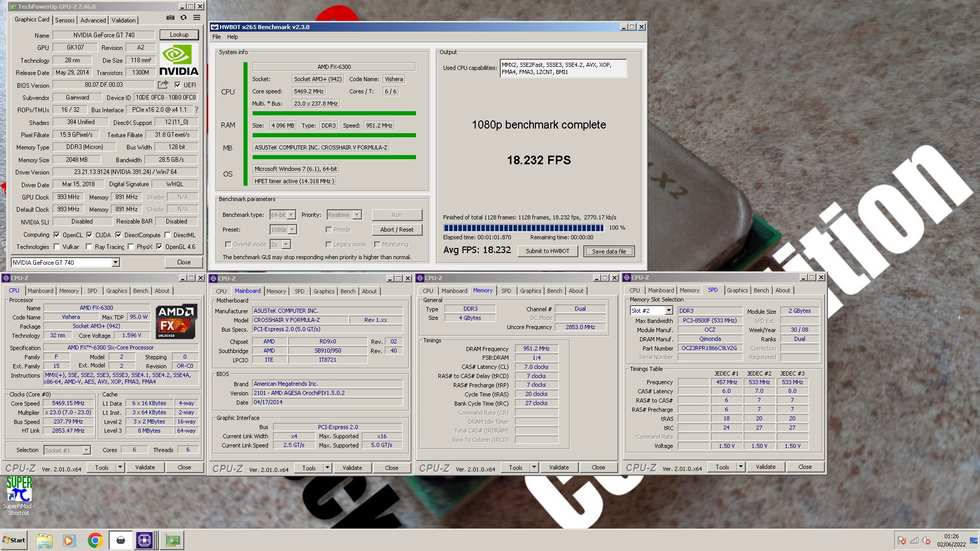Click the network signal tray icon
Screen dimensions: 980x551
(x=914, y=541)
